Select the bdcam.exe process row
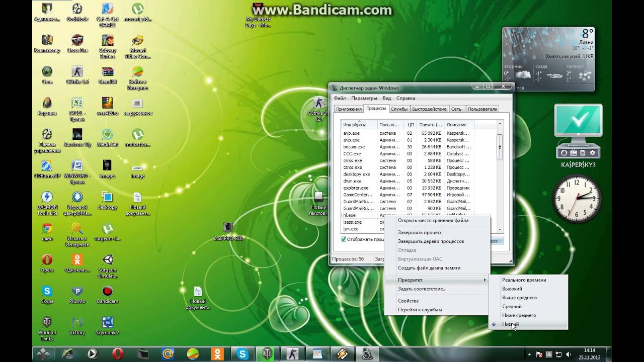Viewport: 644px width, 362px height. (408, 147)
